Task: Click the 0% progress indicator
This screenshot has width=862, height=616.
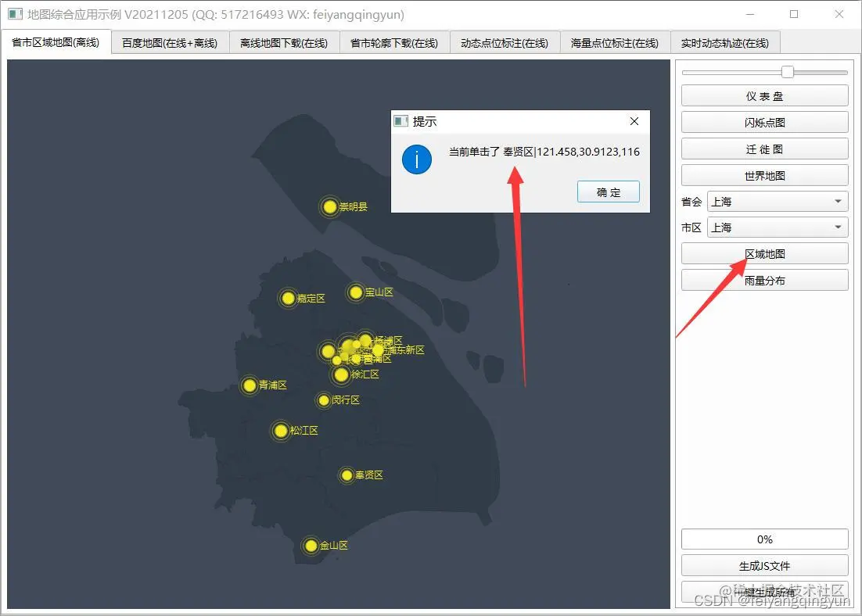Action: coord(763,539)
